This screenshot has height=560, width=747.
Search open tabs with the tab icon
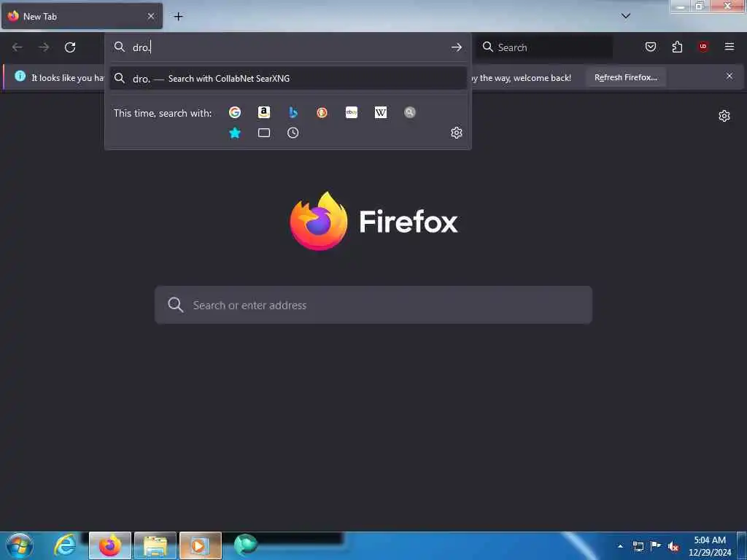[264, 133]
